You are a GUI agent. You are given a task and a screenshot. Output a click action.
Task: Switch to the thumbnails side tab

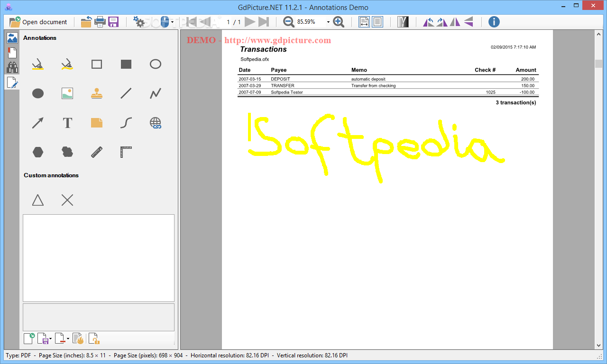[x=12, y=38]
